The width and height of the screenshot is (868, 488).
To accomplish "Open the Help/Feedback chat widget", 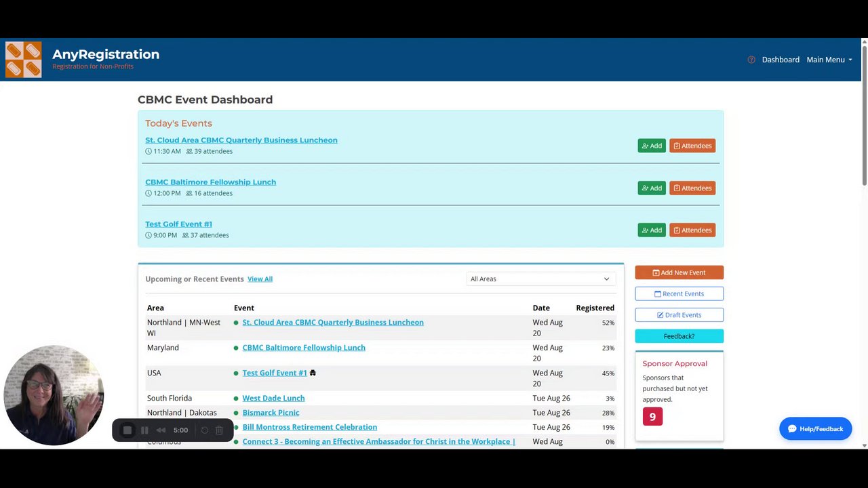I will 815,429.
